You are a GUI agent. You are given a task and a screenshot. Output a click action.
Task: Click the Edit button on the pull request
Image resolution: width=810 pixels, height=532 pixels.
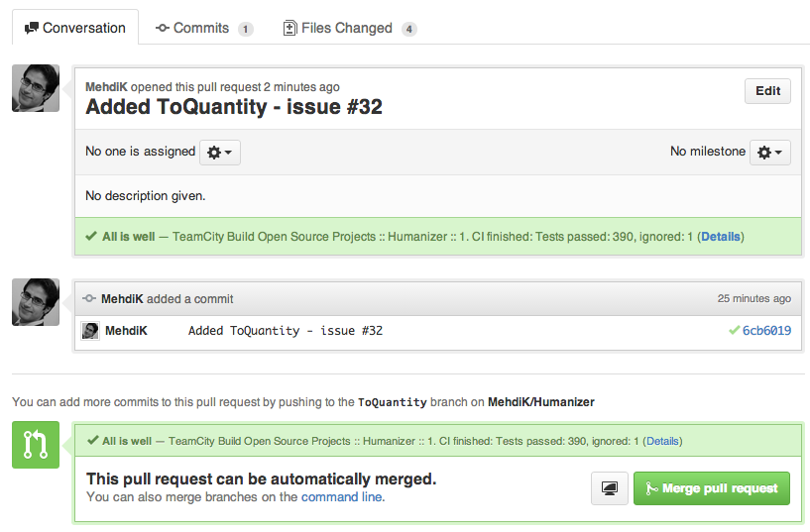767,91
